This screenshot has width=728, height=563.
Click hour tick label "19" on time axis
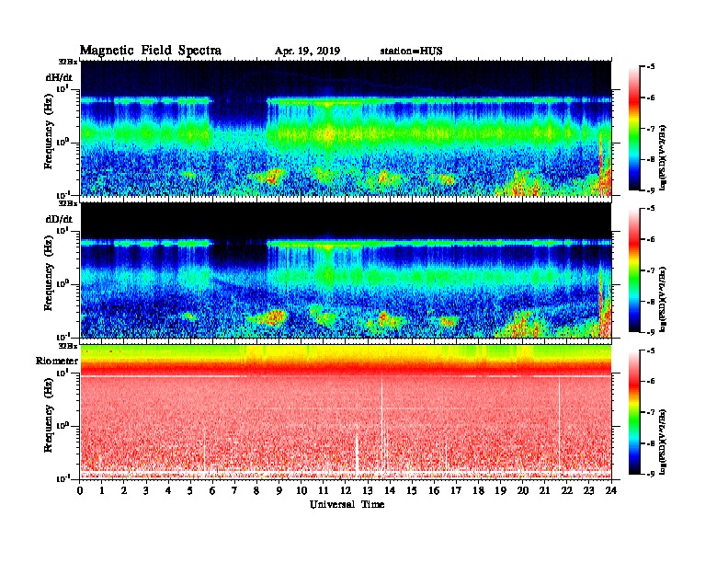coord(500,490)
